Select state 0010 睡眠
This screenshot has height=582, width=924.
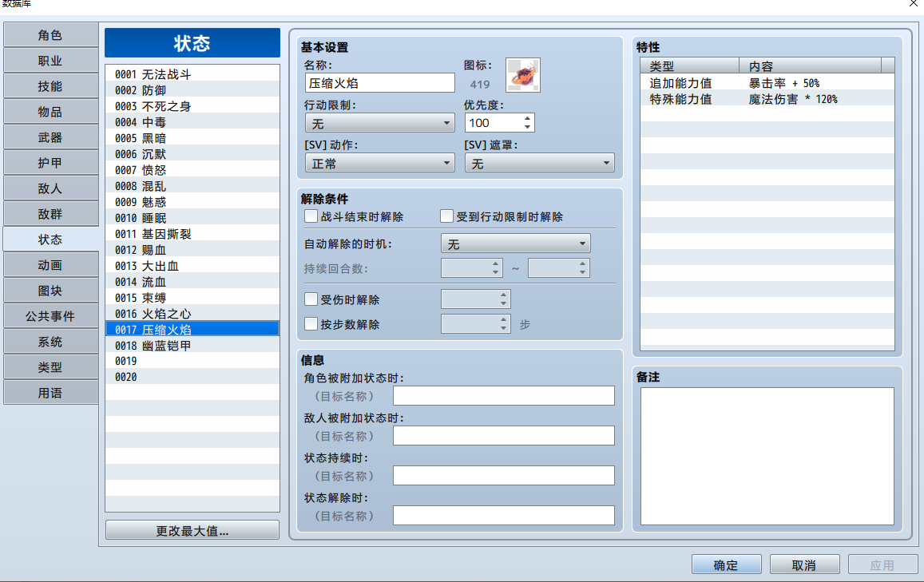pyautogui.click(x=192, y=217)
